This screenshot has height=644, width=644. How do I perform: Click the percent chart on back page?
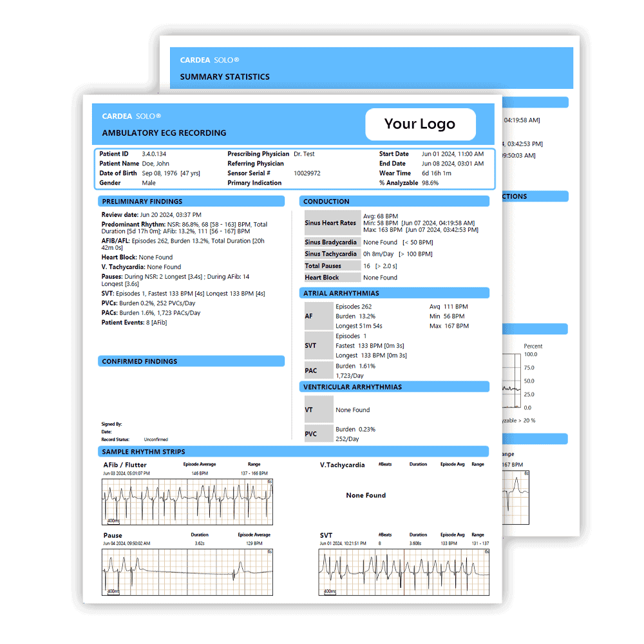tap(512, 381)
